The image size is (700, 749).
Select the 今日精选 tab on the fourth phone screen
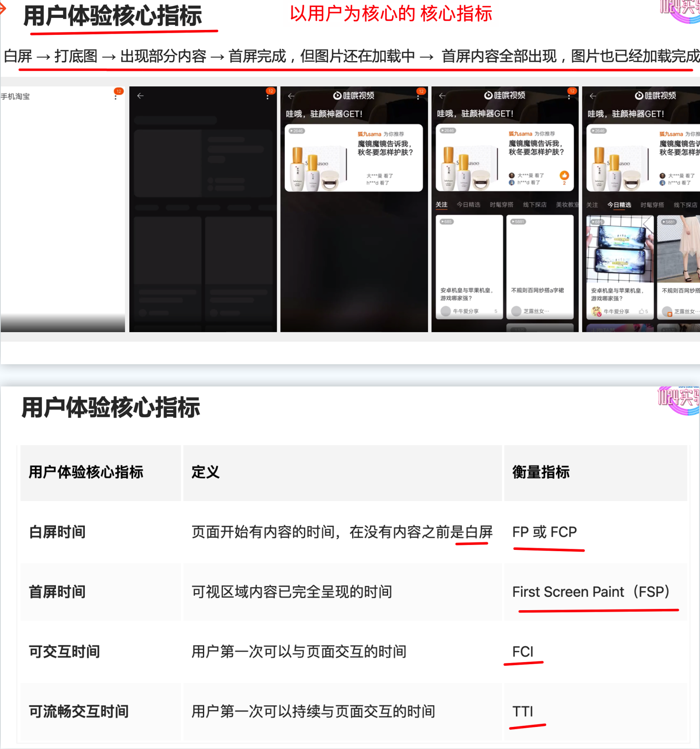(x=468, y=204)
